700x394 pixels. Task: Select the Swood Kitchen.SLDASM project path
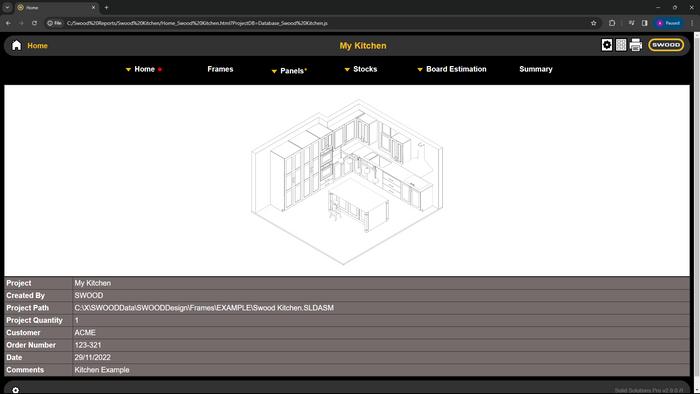[204, 308]
